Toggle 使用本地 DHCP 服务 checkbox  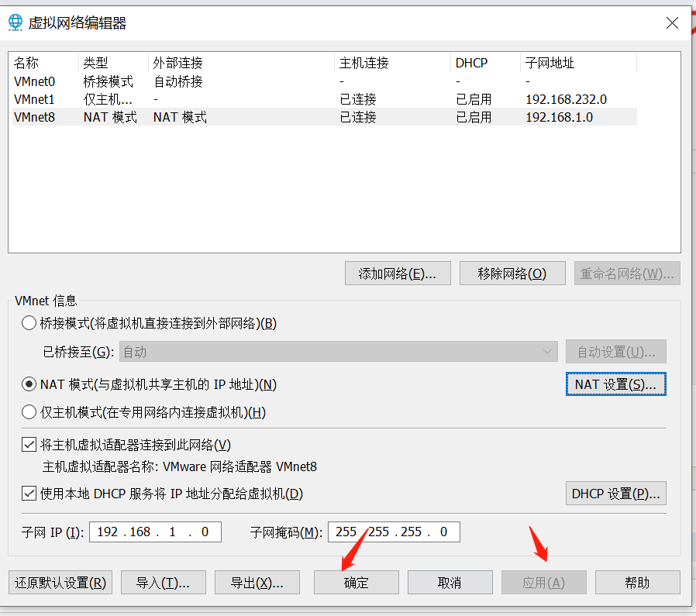tap(29, 494)
